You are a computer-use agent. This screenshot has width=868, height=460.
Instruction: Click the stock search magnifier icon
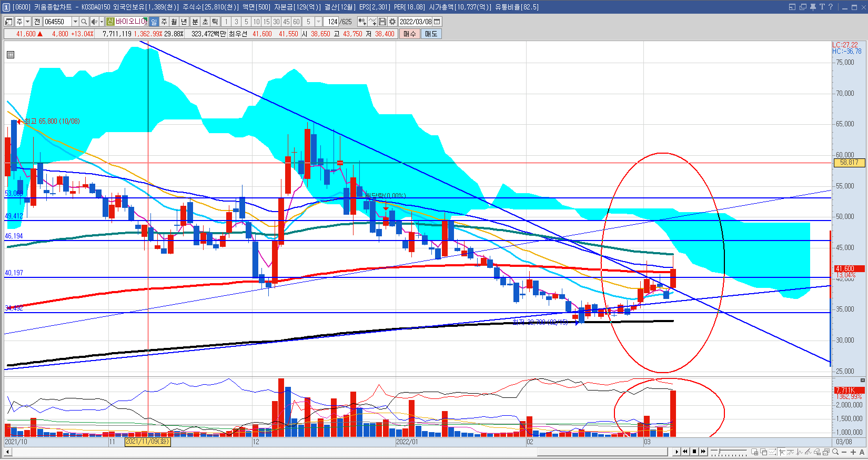(x=84, y=22)
